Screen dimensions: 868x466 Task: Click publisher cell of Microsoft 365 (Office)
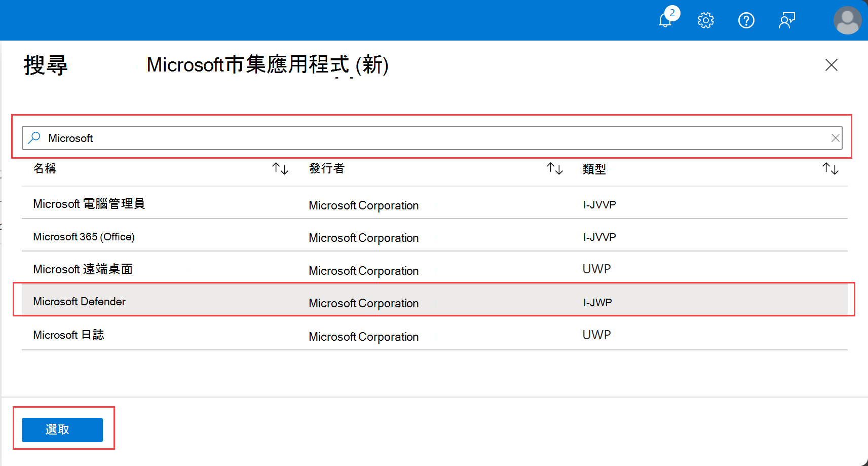click(x=364, y=238)
